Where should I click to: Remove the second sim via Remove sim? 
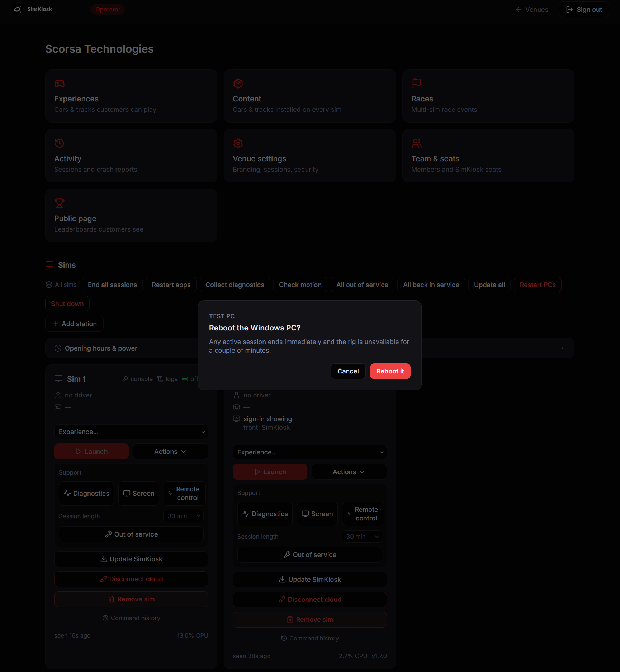tap(310, 620)
